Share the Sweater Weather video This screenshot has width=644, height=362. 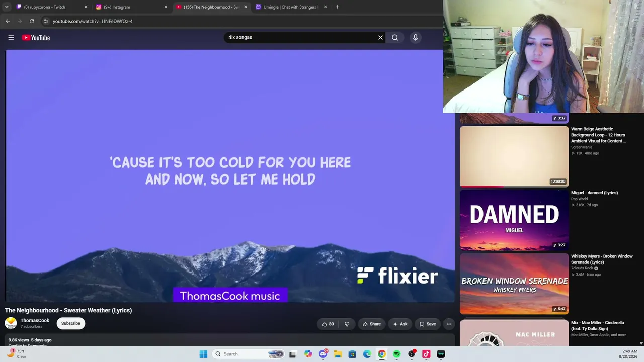[x=372, y=324]
